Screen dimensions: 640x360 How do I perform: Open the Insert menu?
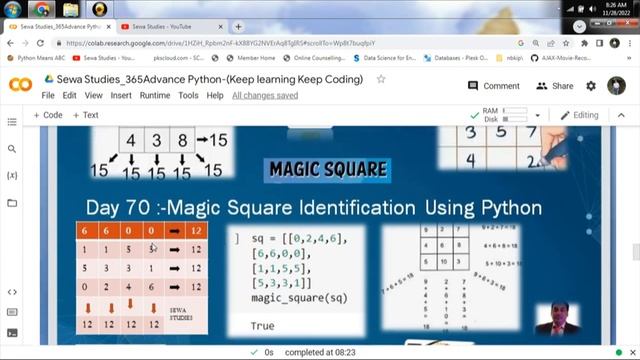(x=121, y=96)
